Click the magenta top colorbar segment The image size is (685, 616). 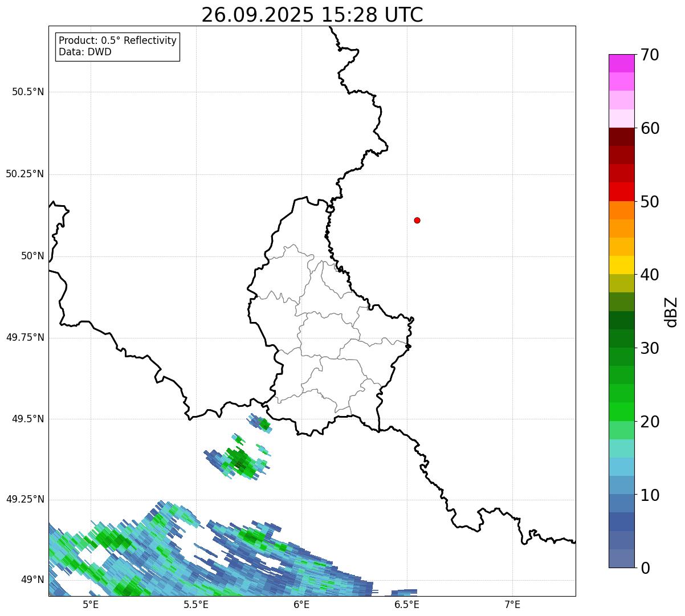click(x=621, y=63)
